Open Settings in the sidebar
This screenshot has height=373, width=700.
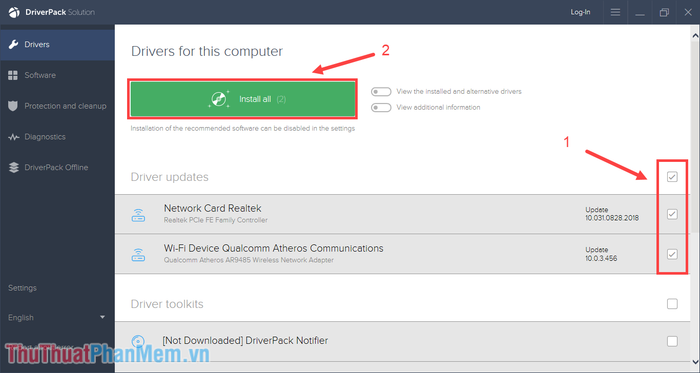pyautogui.click(x=22, y=288)
